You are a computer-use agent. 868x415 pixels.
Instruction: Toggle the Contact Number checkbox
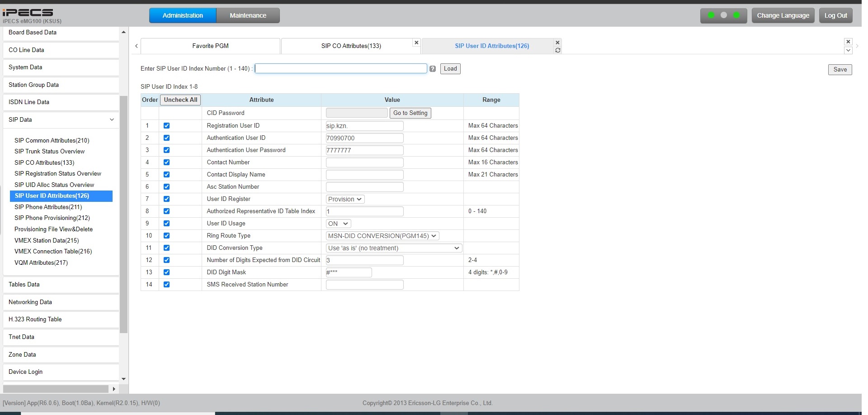click(166, 162)
